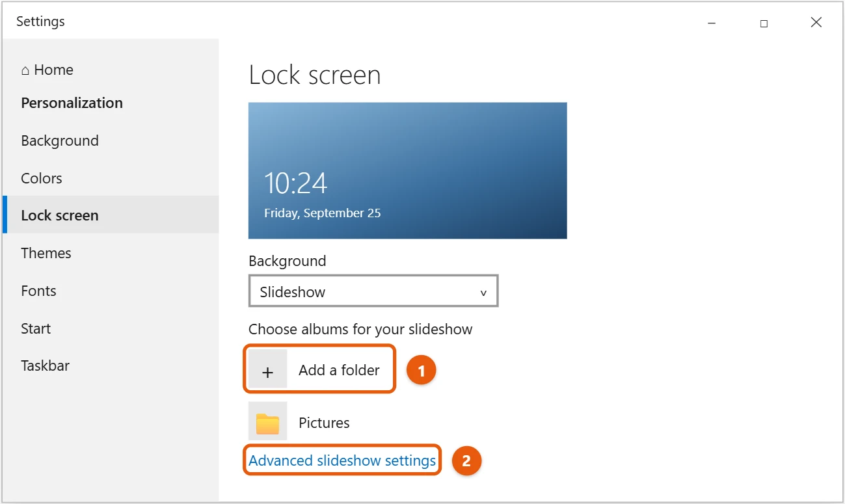Viewport: 845px width, 504px height.
Task: Click the 'Choose albums for your slideshow' text
Action: [x=360, y=329]
